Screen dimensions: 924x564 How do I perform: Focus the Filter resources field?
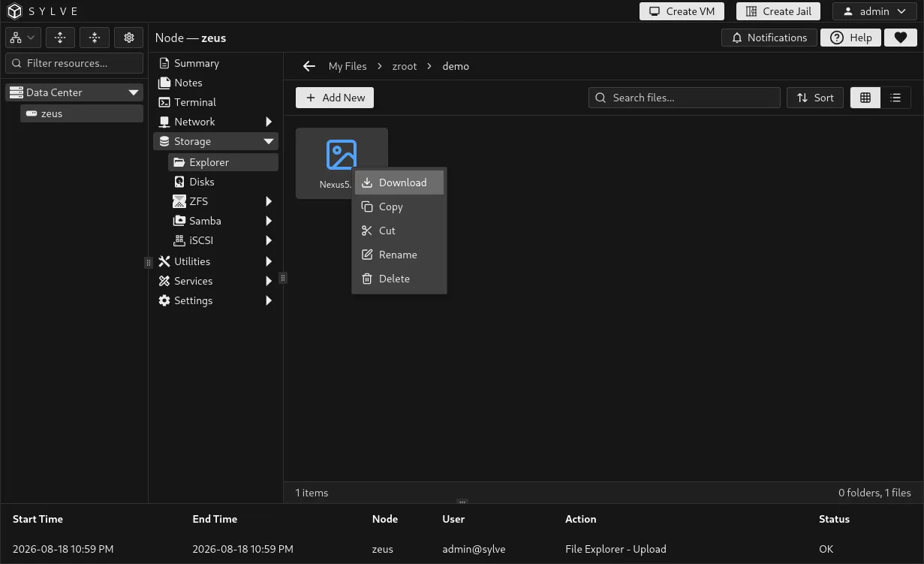[74, 63]
